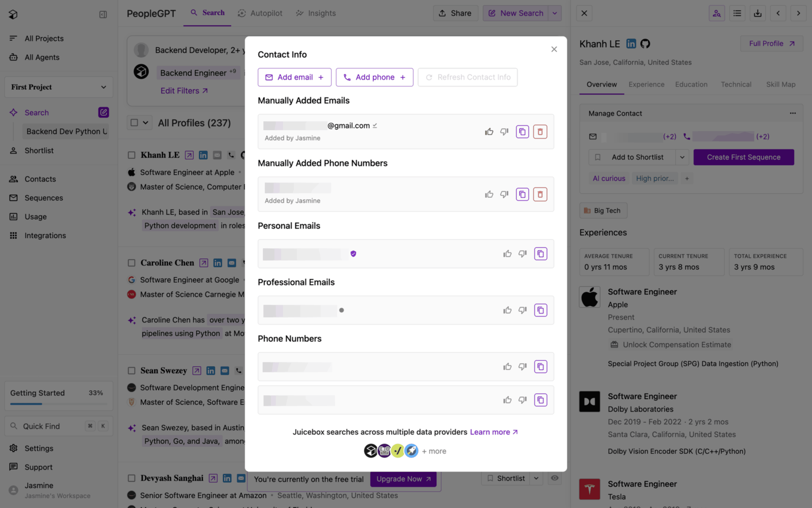Thumbs up the professional email entry
The width and height of the screenshot is (812, 508).
[507, 310]
